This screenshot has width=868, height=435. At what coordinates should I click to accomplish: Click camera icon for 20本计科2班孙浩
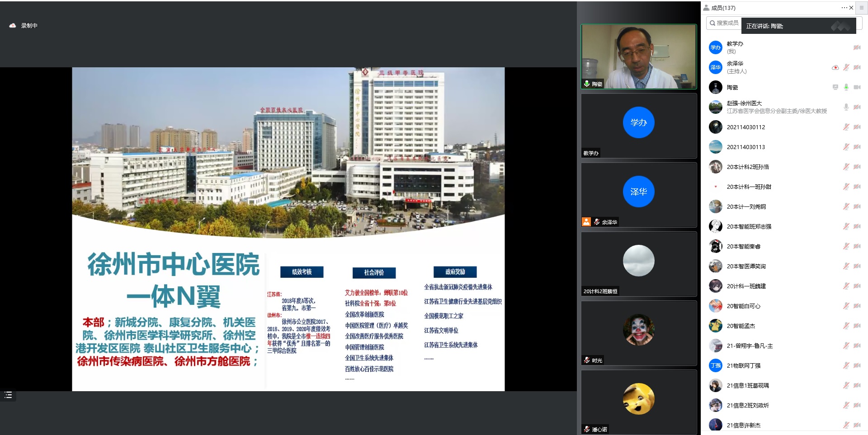click(x=857, y=167)
